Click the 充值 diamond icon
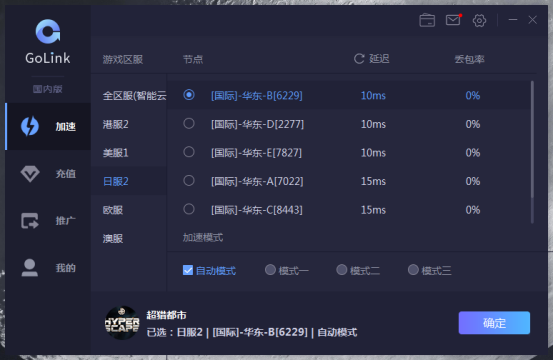Screen dimensions: 554x361 [30, 173]
